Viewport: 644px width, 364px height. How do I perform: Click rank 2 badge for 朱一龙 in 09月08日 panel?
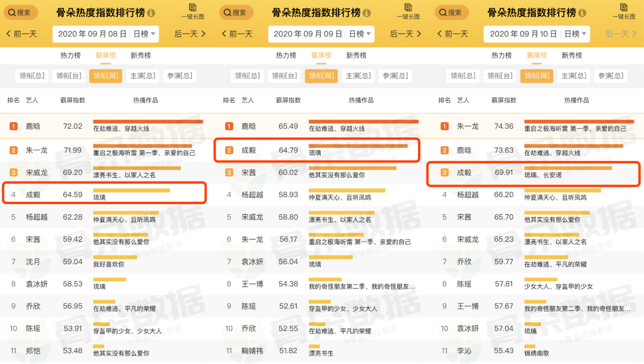[14, 150]
